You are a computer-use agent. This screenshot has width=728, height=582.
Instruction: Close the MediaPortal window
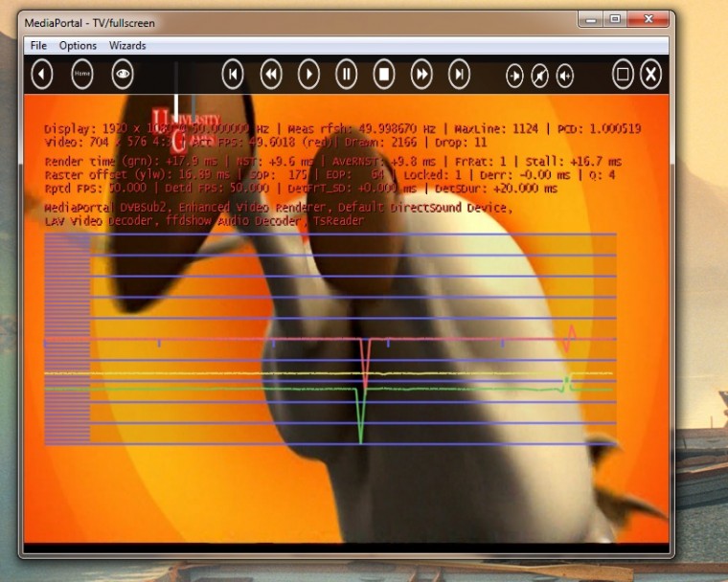[x=648, y=19]
